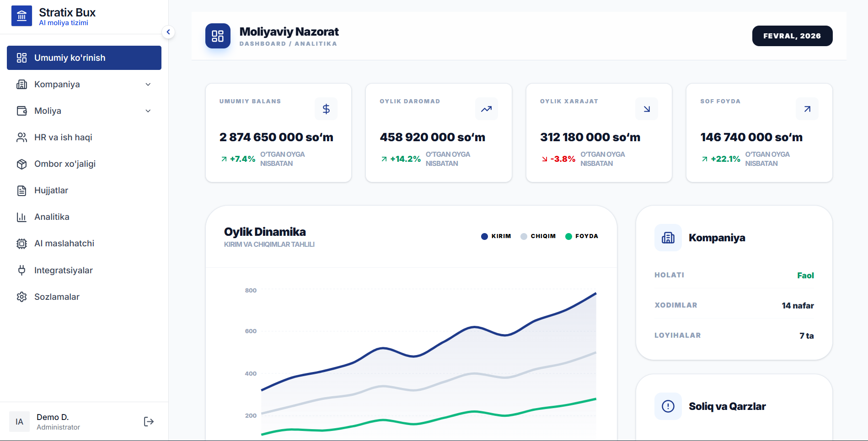
Task: Open the HR va ish haqi section
Action: pyautogui.click(x=63, y=138)
